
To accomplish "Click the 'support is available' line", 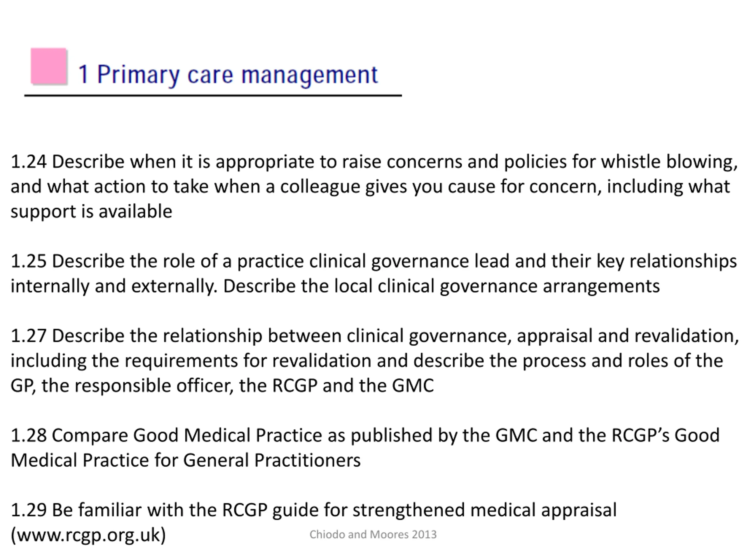I will point(92,212).
